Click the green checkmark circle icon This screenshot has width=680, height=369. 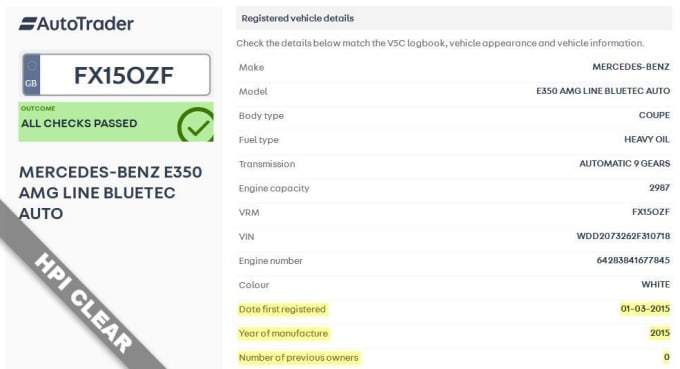(196, 125)
